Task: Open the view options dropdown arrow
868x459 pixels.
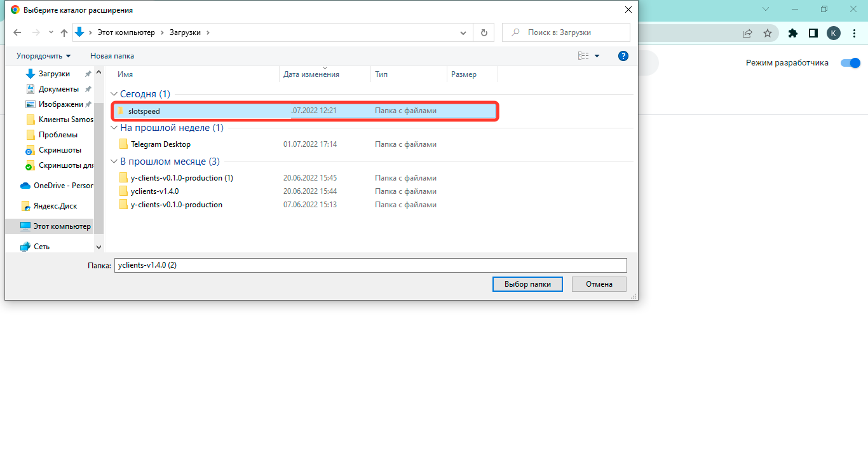Action: (x=597, y=56)
